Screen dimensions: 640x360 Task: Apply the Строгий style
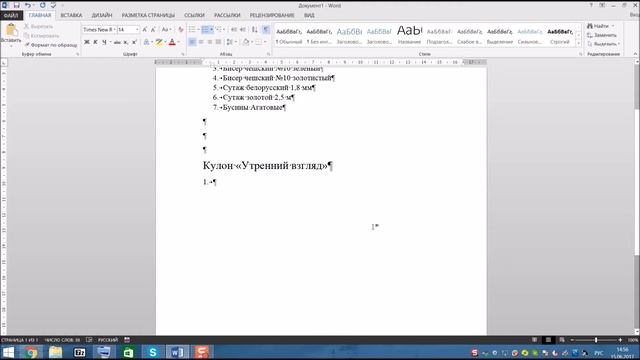pos(560,36)
